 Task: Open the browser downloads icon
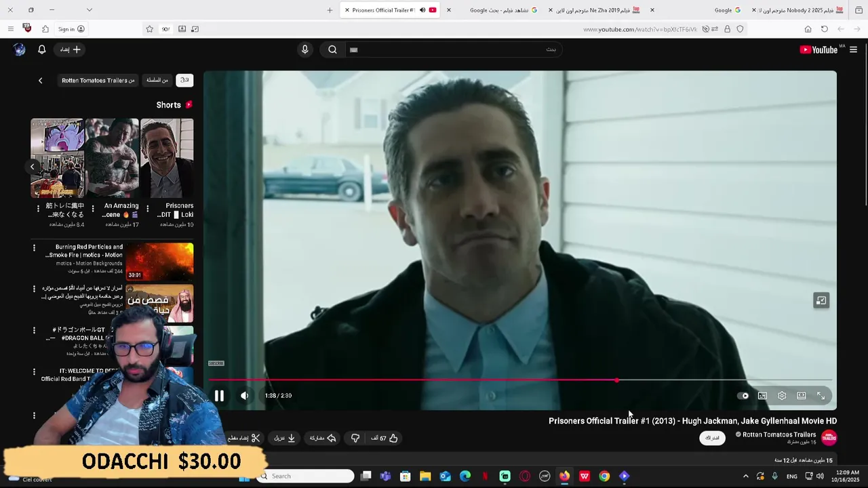pyautogui.click(x=182, y=29)
